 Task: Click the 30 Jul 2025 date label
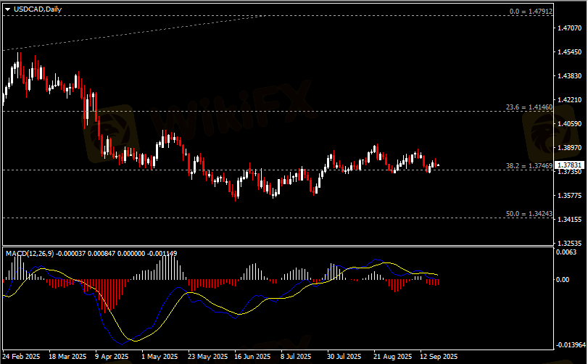point(344,357)
